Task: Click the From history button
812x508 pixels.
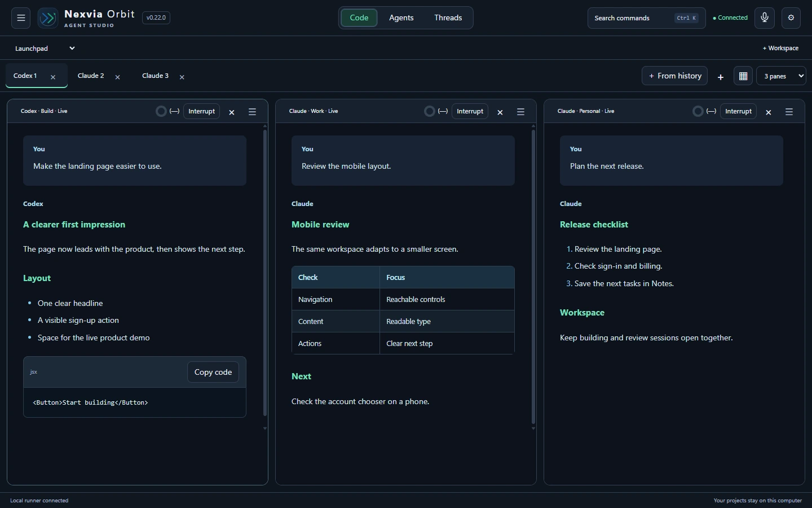Action: tap(675, 76)
